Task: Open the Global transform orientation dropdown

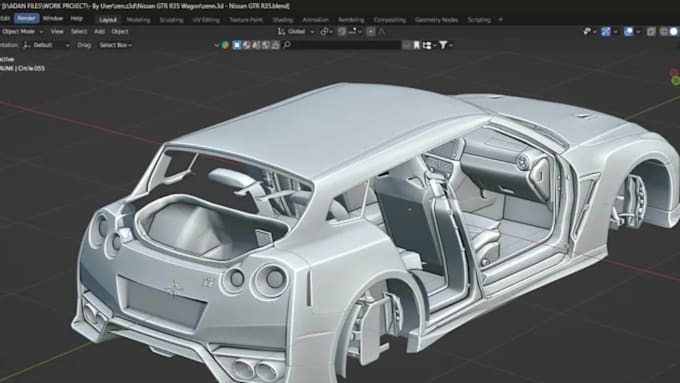Action: [297, 32]
